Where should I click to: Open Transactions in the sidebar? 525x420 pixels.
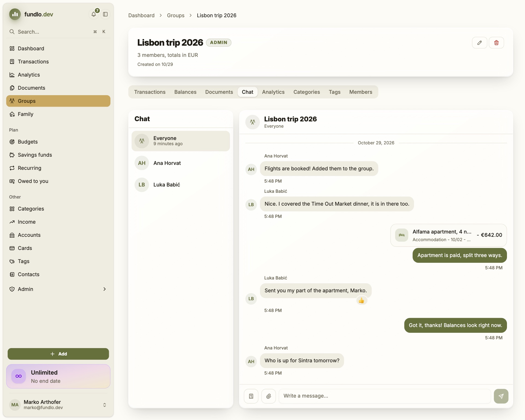click(x=58, y=62)
